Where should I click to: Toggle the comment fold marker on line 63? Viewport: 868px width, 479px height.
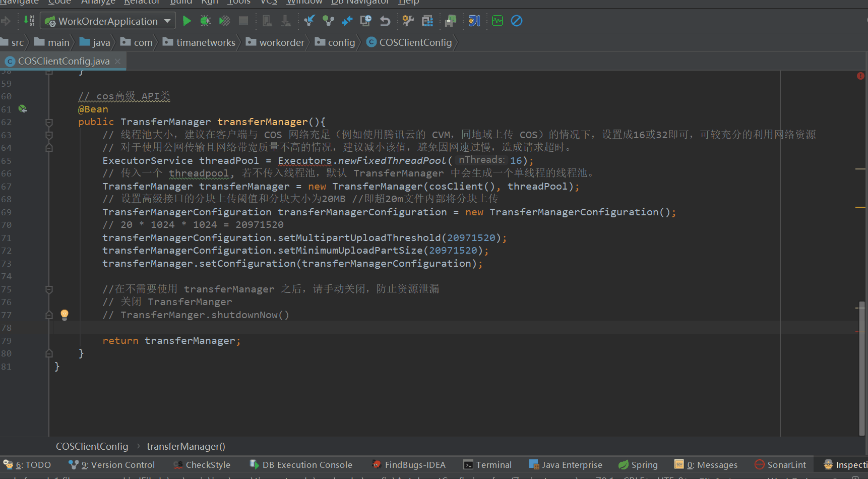[49, 135]
